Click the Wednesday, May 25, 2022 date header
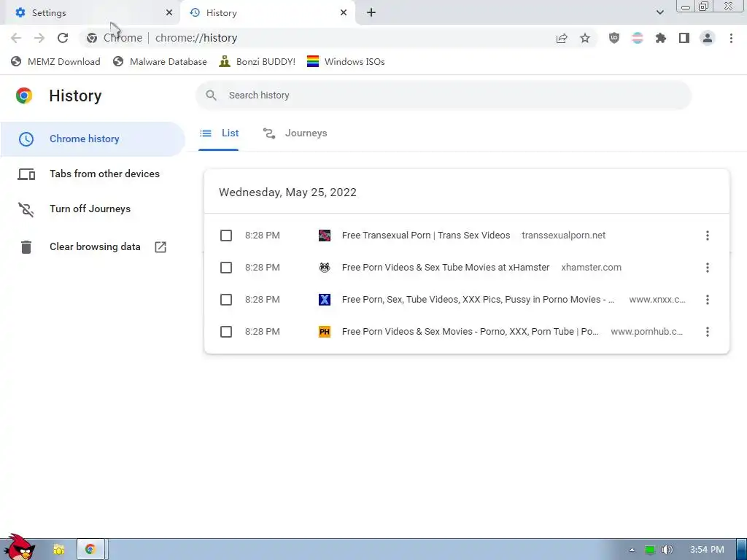This screenshot has width=747, height=560. [287, 192]
